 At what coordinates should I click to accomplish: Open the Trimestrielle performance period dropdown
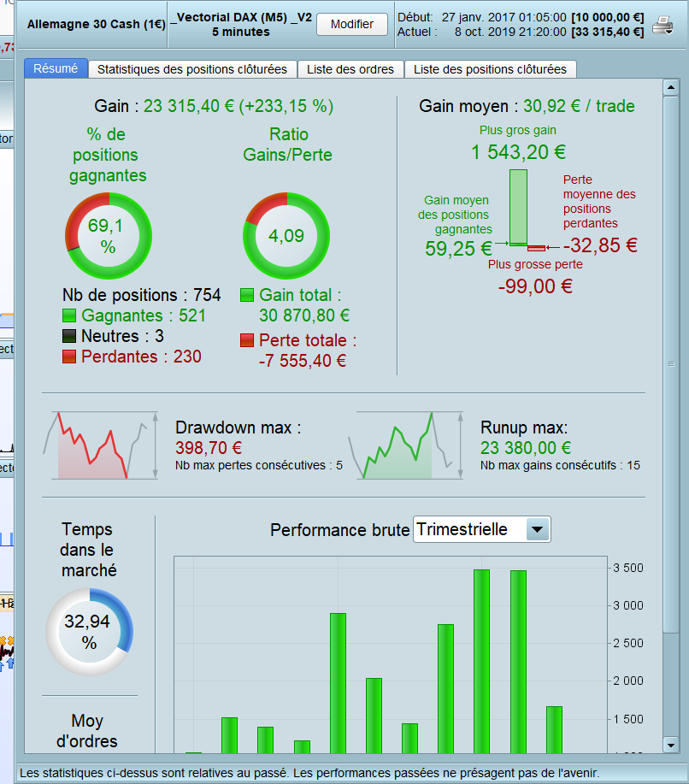481,529
